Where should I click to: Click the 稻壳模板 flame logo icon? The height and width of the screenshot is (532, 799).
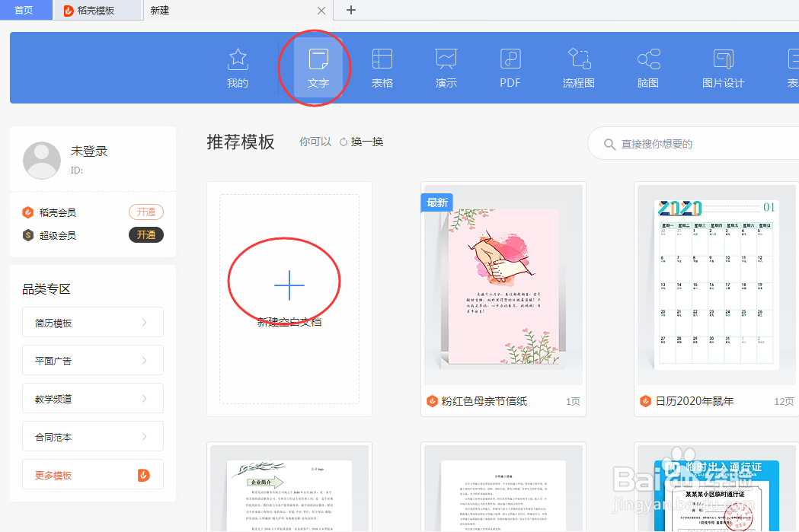[69, 11]
